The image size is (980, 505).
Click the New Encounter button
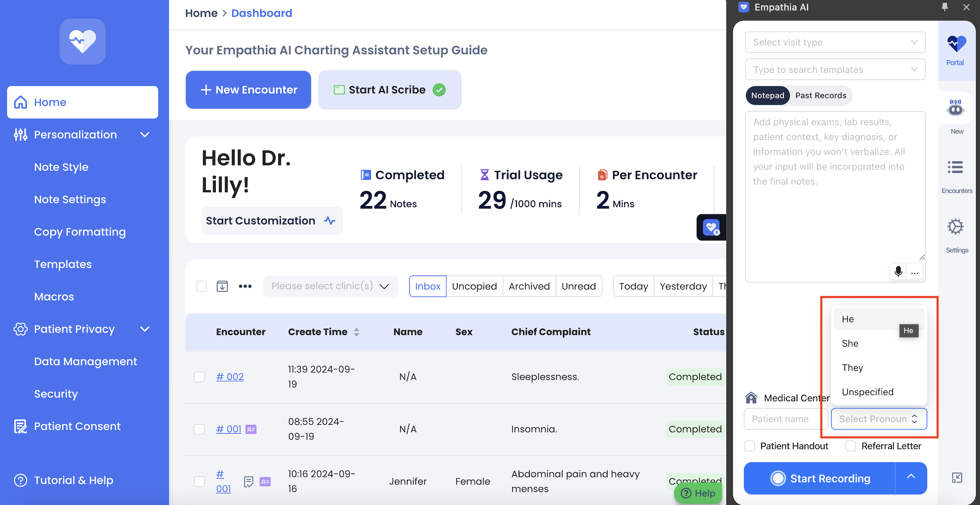coord(248,89)
